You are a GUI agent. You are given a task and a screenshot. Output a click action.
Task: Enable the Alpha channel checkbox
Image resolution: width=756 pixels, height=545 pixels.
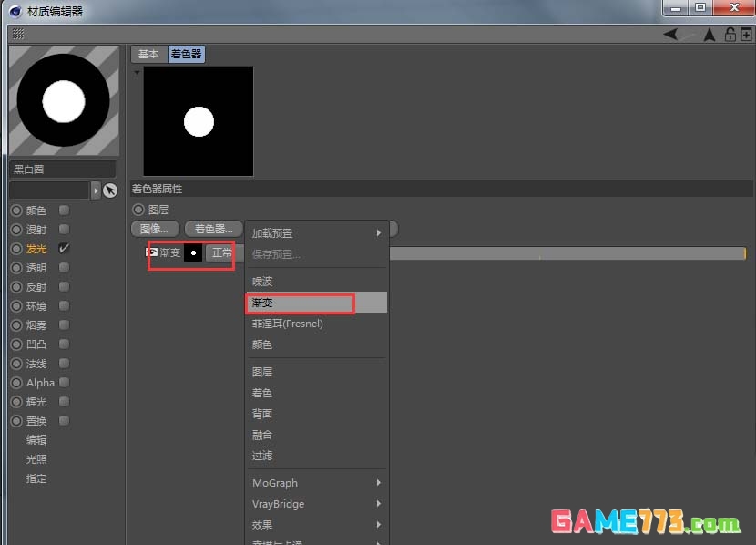point(63,382)
